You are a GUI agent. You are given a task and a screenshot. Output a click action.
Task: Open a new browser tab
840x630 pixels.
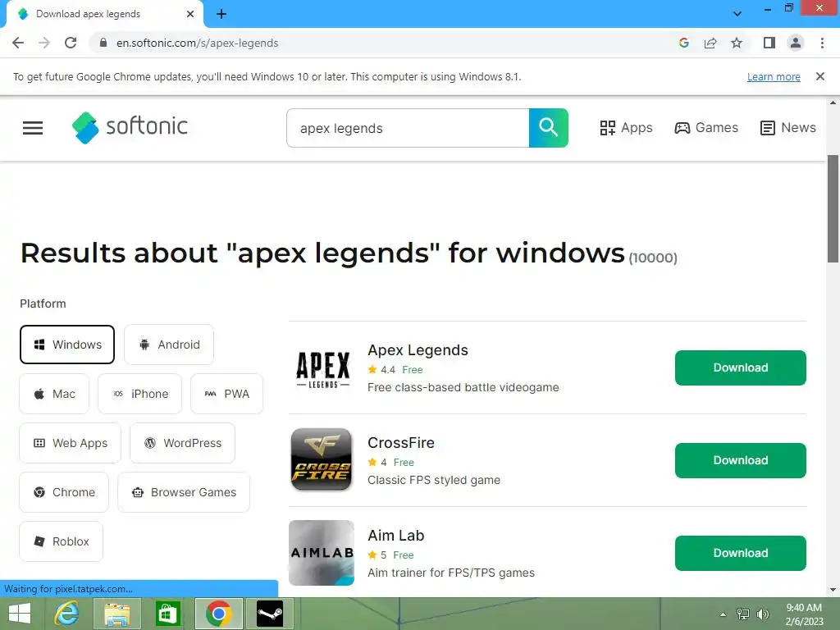coord(221,15)
